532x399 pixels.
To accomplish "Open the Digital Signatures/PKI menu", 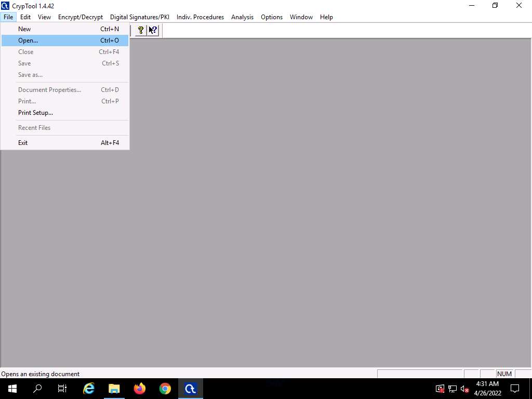I will [140, 17].
